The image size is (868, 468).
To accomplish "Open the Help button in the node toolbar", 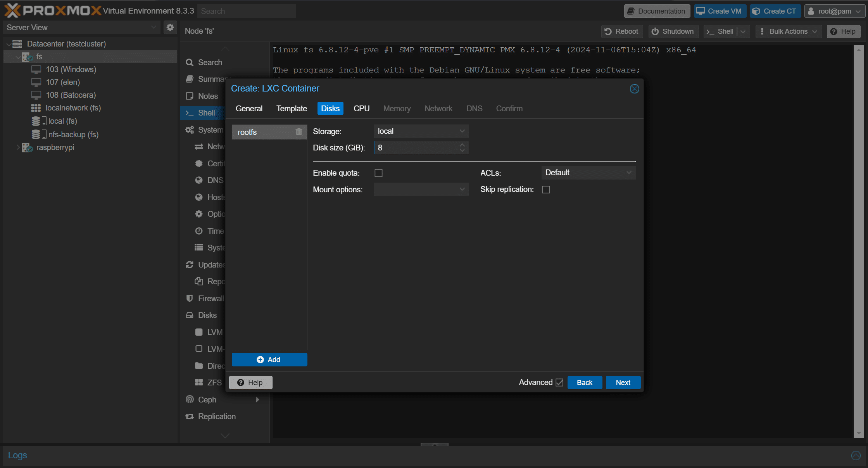I will coord(843,31).
